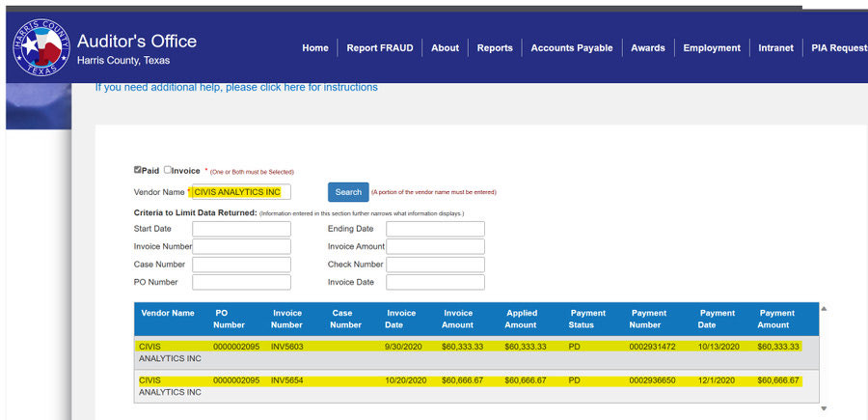This screenshot has width=868, height=420.
Task: Select the Check Number field
Action: [x=435, y=265]
